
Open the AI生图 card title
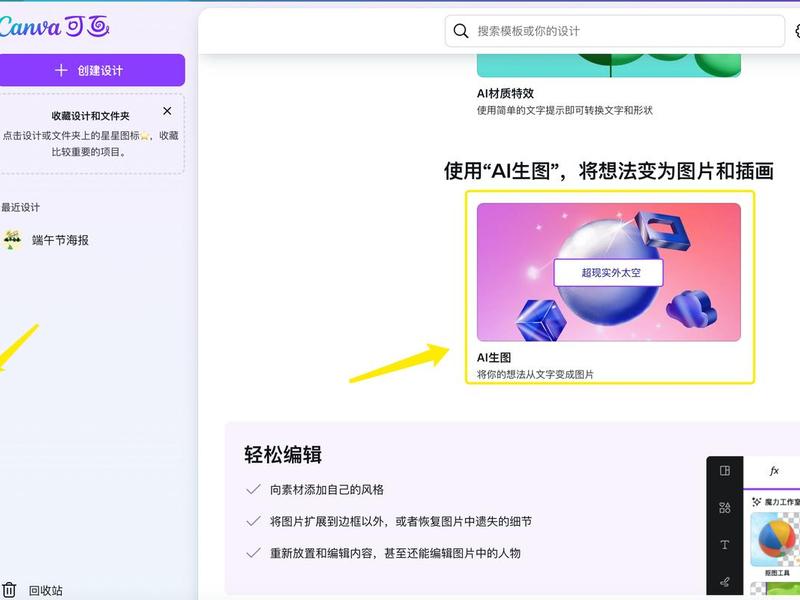click(x=494, y=358)
